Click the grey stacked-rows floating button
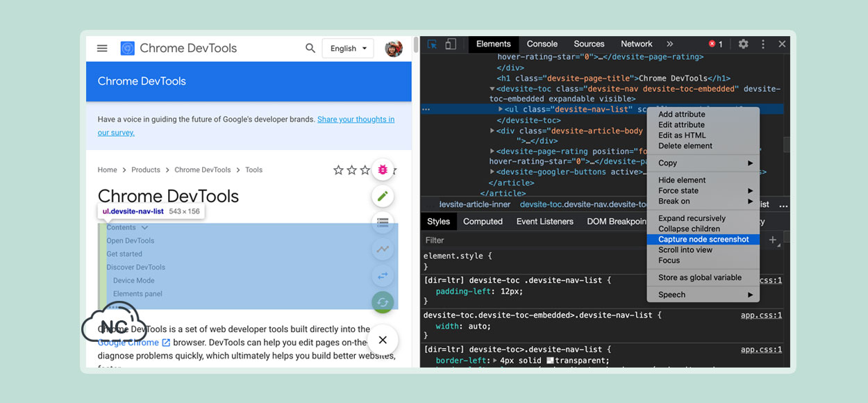868x403 pixels. point(383,222)
